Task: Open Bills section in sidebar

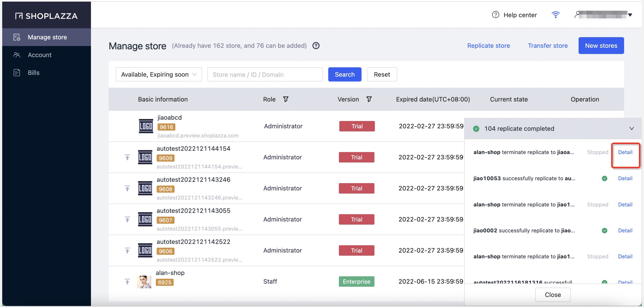Action: 46,73
